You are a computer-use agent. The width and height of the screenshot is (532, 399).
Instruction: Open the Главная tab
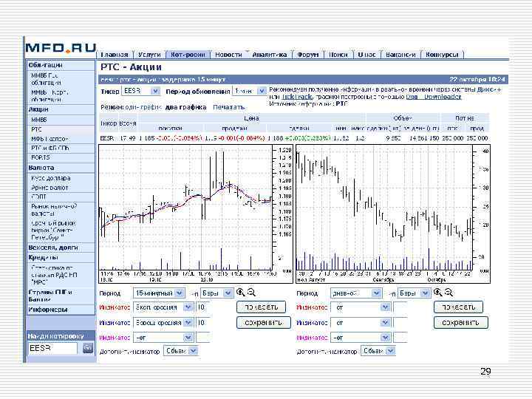coord(115,55)
